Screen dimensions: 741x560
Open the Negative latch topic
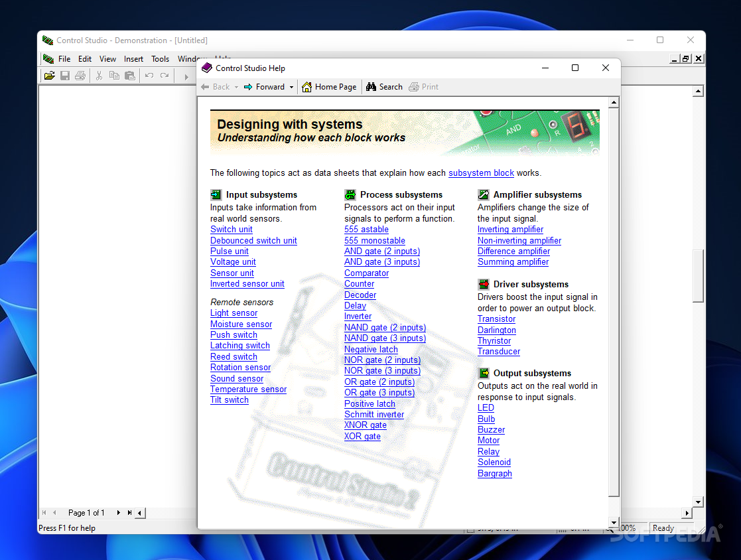(x=371, y=349)
